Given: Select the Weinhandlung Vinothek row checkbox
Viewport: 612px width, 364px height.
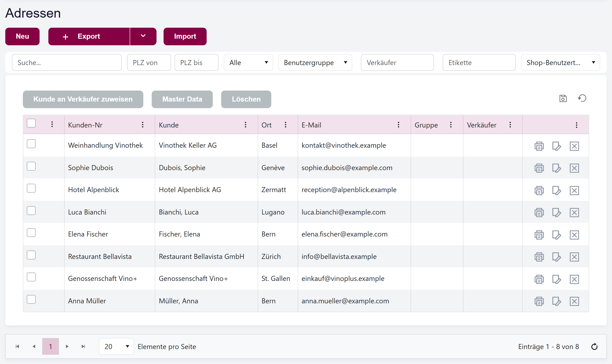Looking at the screenshot, I should pos(31,144).
